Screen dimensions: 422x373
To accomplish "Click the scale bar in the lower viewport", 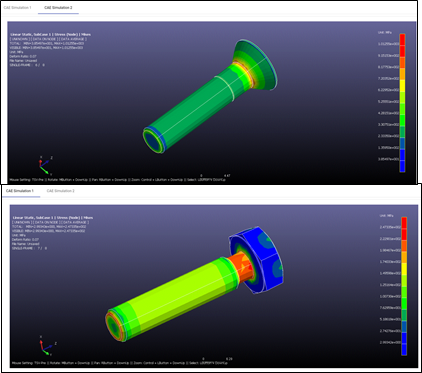I will (x=216, y=359).
